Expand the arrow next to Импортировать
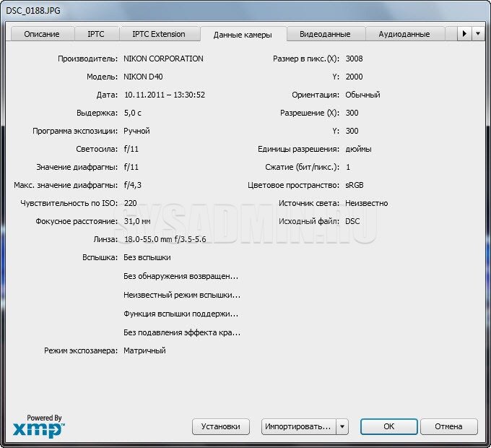This screenshot has width=491, height=448. [342, 426]
